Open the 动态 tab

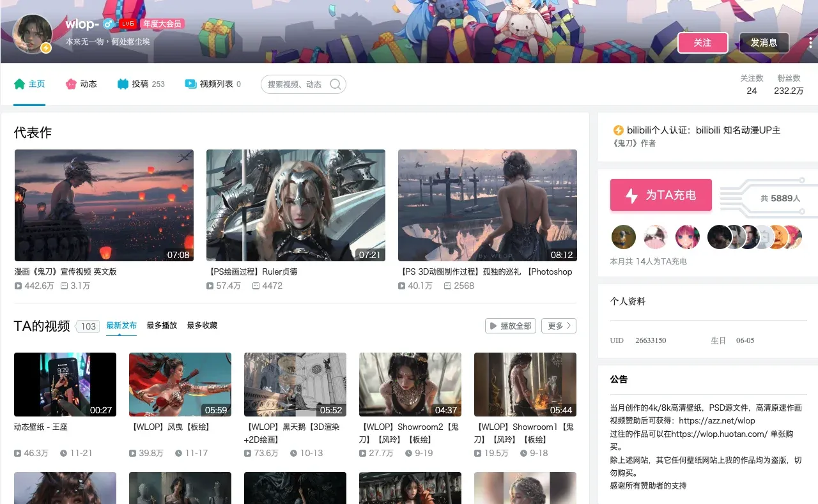pyautogui.click(x=81, y=84)
